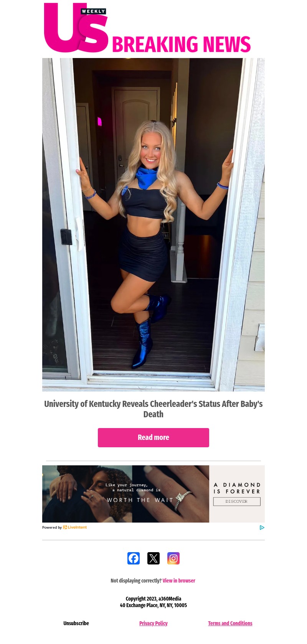Click the Read more button
This screenshot has height=644, width=307.
coord(153,438)
